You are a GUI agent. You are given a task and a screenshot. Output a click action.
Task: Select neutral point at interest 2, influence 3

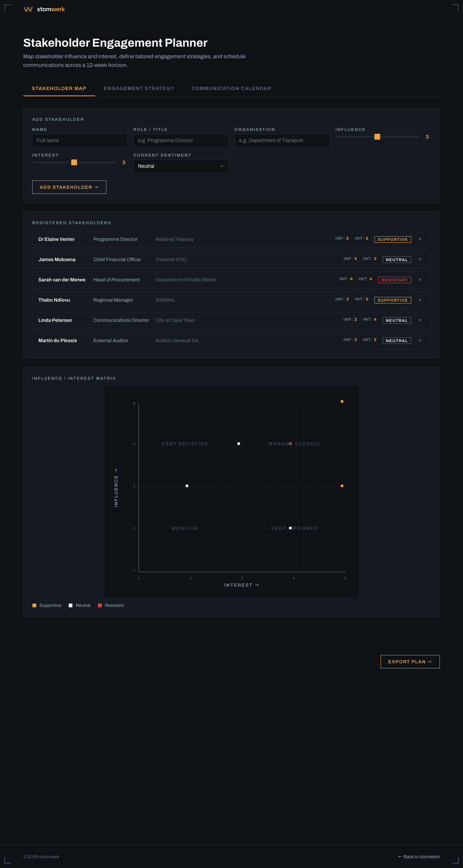click(187, 486)
